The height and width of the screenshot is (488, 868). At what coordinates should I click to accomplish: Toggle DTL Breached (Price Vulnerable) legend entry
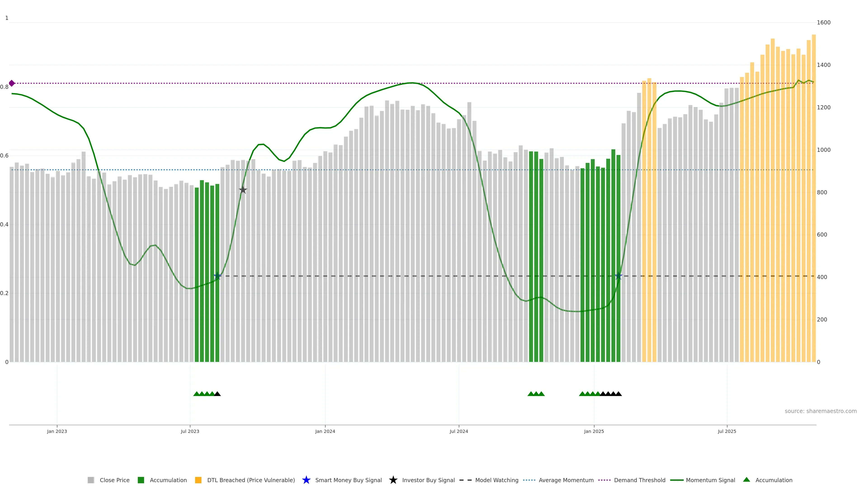pyautogui.click(x=251, y=480)
